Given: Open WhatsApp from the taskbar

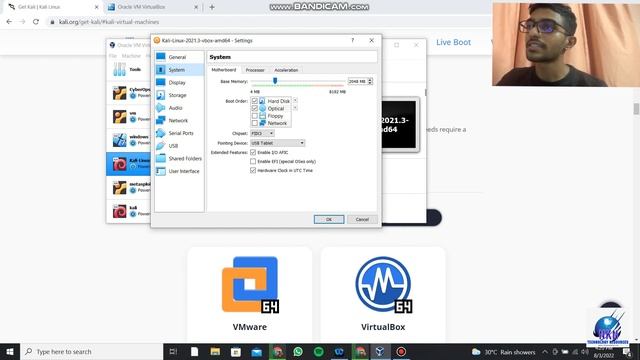Looking at the screenshot, I should [x=298, y=351].
